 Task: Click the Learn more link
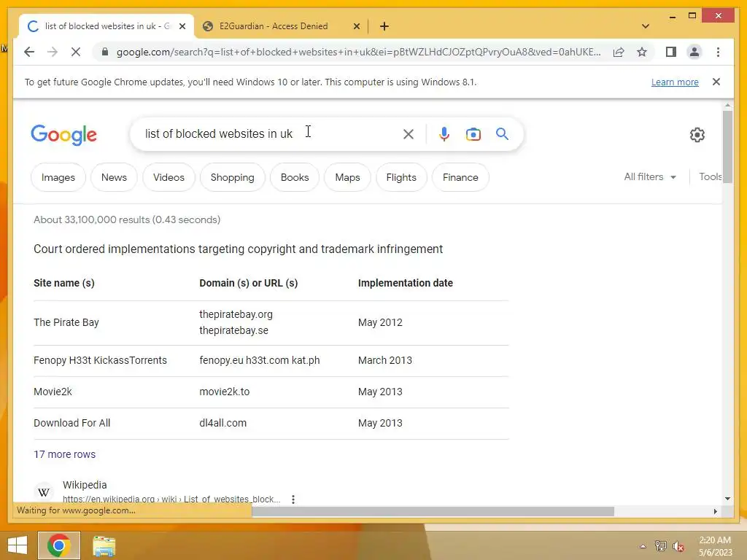point(675,82)
